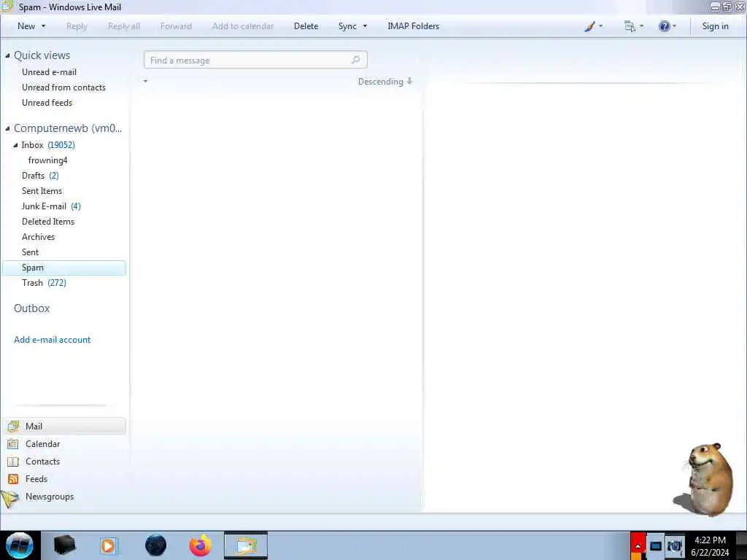
Task: Open the Drafts folder
Action: tap(33, 175)
